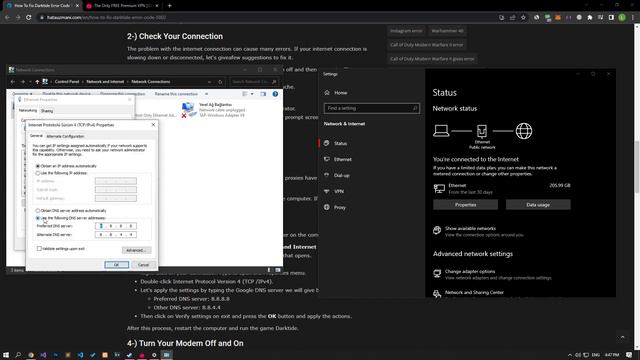The image size is (640, 360).
Task: Click 'Control Panel' breadcrumb
Action: pyautogui.click(x=67, y=82)
